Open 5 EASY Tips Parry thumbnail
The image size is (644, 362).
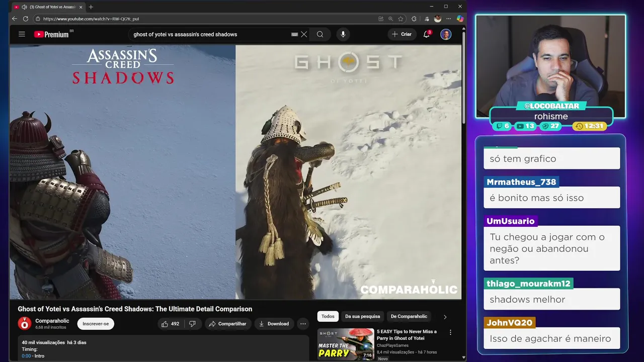coord(346,344)
